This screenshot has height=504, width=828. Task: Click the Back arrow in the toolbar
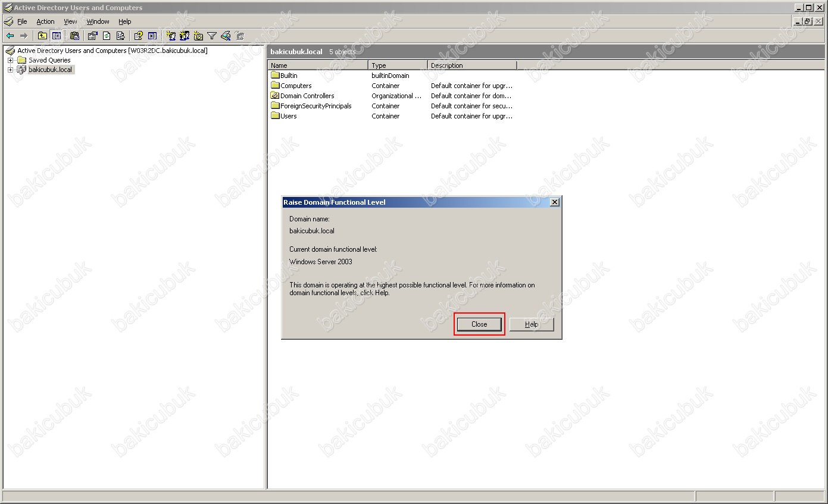click(x=10, y=36)
